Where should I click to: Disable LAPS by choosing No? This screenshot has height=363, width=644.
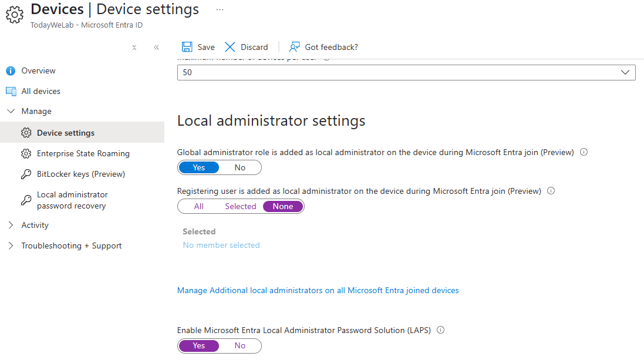[240, 346]
